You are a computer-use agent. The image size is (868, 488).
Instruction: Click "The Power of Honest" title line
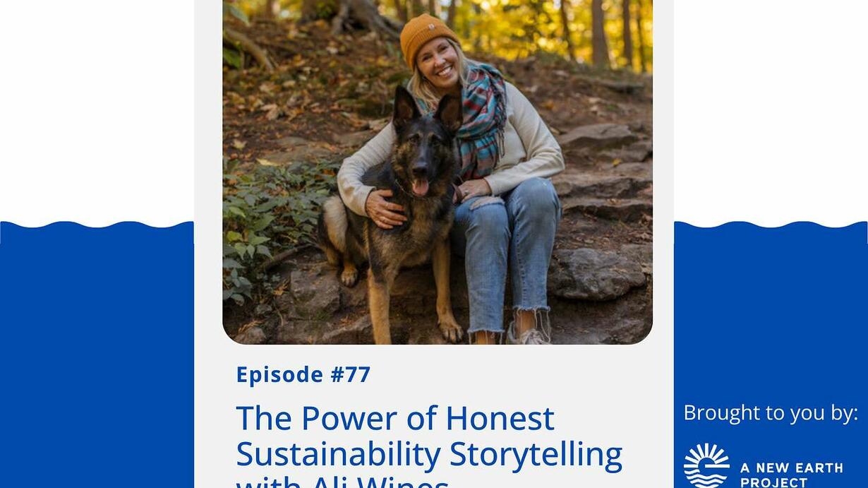(x=395, y=418)
